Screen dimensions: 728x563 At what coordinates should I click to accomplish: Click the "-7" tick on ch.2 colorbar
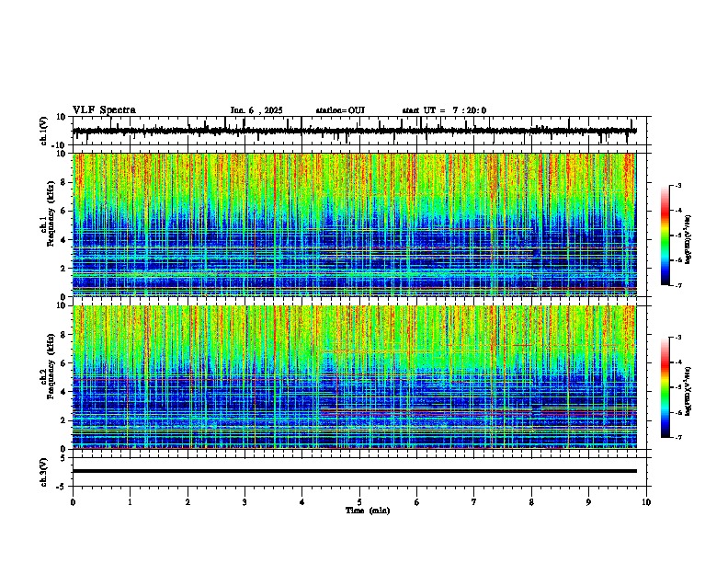[678, 438]
